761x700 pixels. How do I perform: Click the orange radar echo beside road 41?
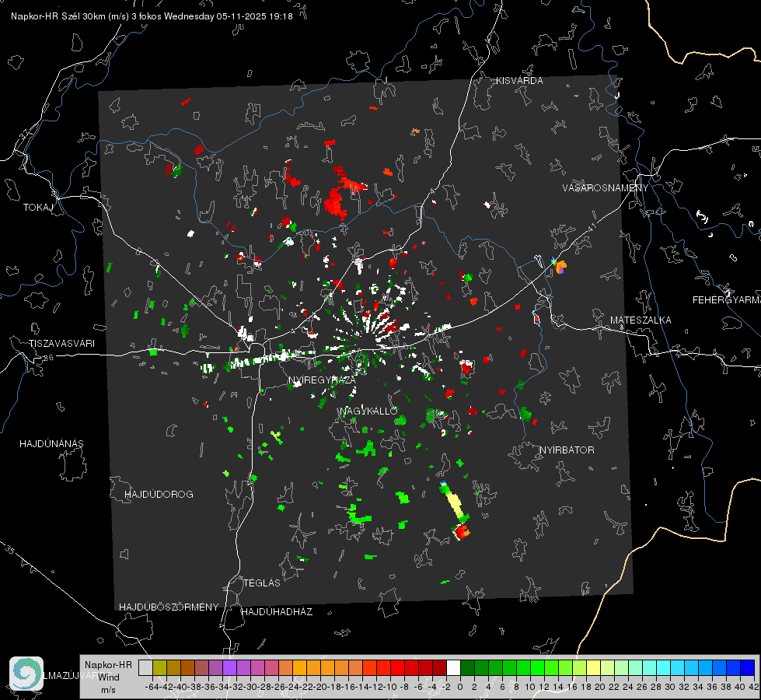(x=560, y=266)
